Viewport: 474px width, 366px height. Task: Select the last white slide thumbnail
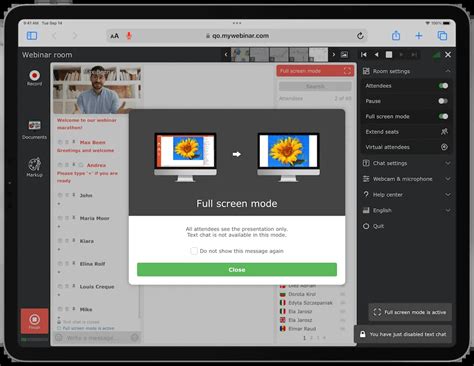tap(318, 55)
